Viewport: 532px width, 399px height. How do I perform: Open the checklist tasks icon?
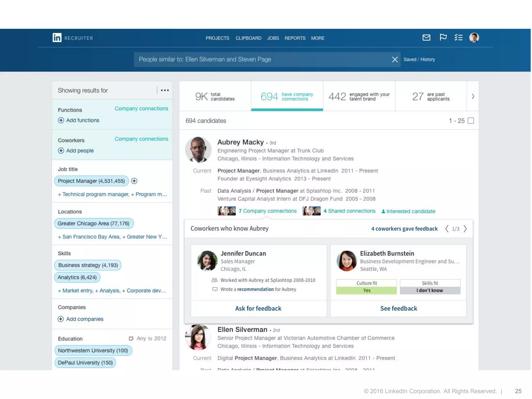(458, 38)
